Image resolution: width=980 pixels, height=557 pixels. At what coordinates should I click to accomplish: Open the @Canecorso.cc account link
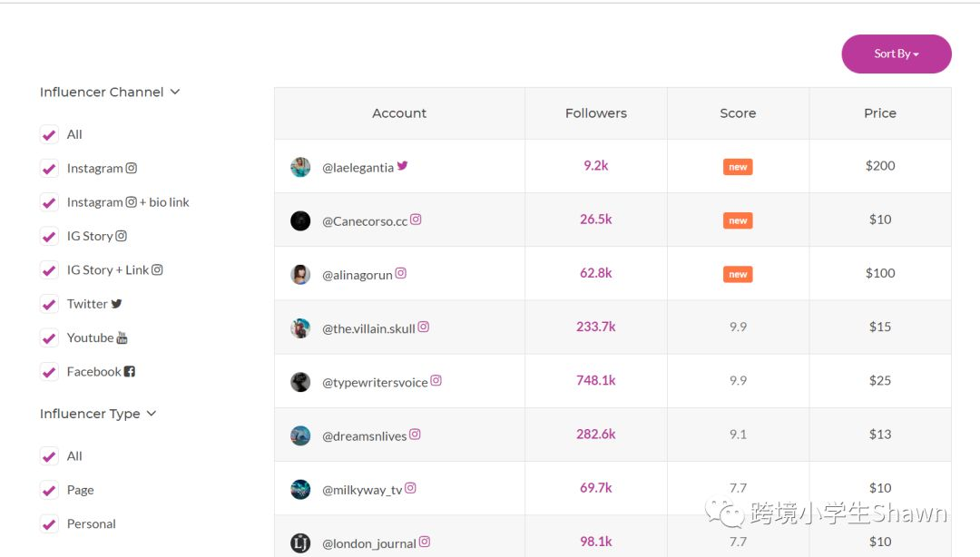tap(365, 221)
